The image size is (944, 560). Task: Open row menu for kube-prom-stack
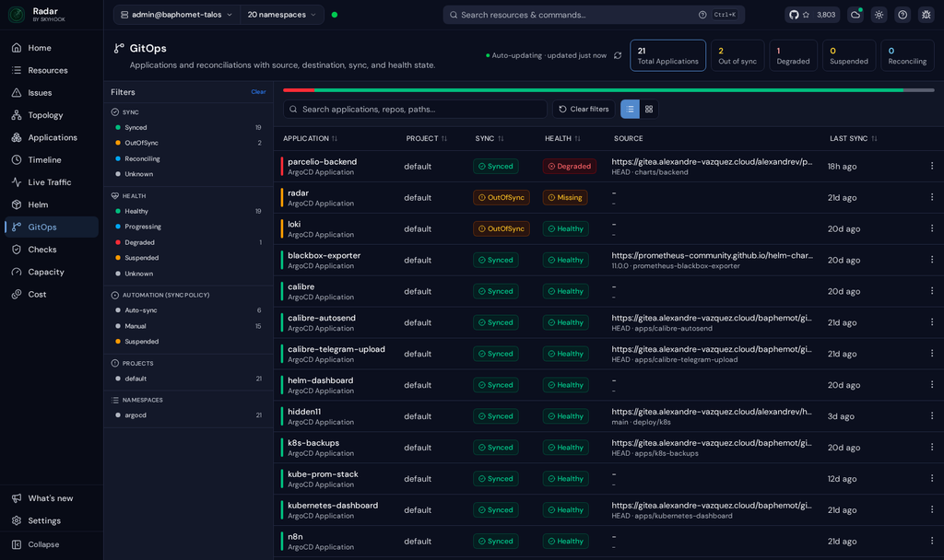[x=932, y=479]
